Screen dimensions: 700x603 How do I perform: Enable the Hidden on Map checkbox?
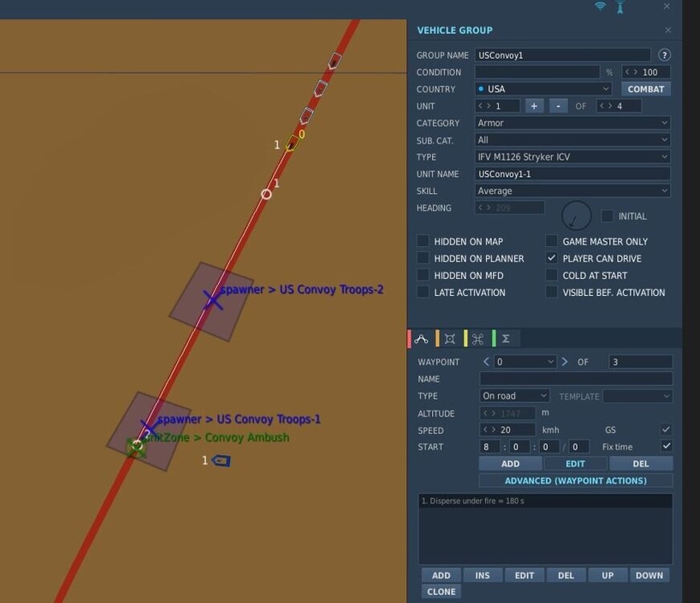[x=422, y=241]
